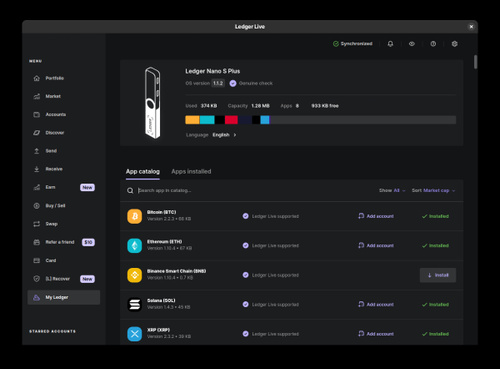500x369 pixels.
Task: Open the Sort Market cap dropdown
Action: pos(433,191)
